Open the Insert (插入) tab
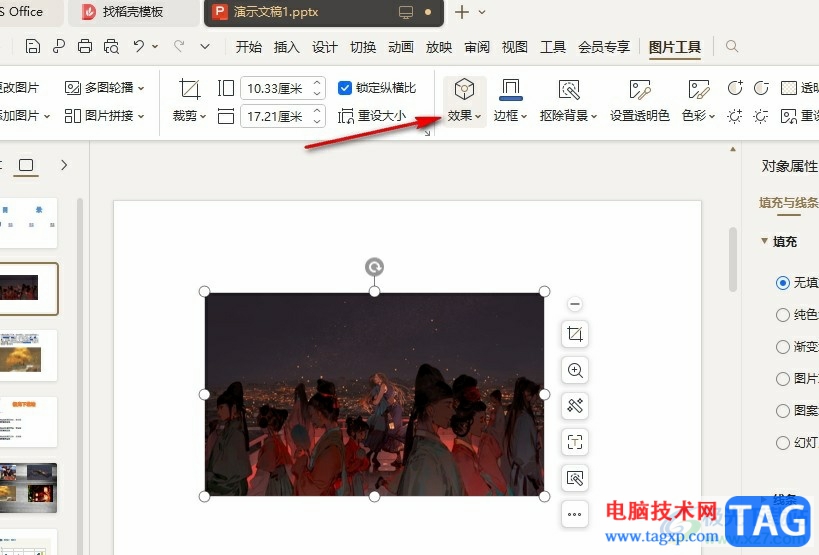Screen dimensions: 819x555 286,47
